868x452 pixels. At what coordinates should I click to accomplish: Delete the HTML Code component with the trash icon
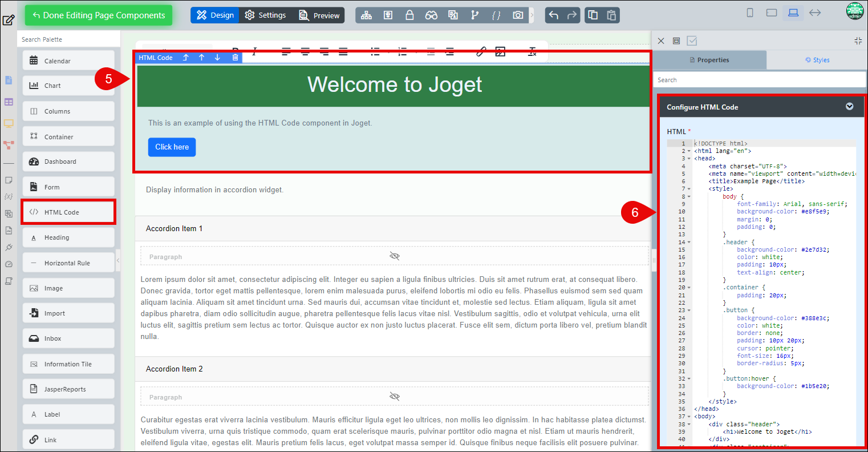click(235, 58)
